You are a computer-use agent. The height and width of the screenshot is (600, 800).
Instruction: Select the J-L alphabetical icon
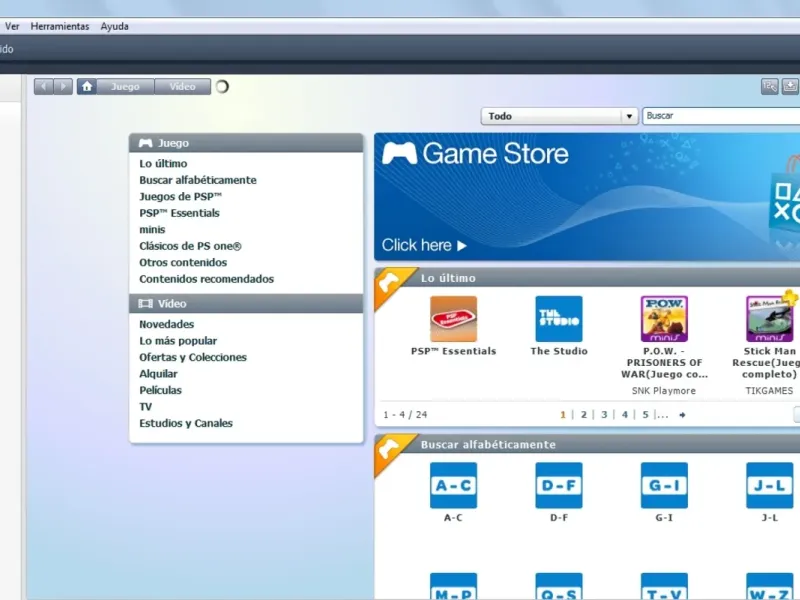coord(769,485)
